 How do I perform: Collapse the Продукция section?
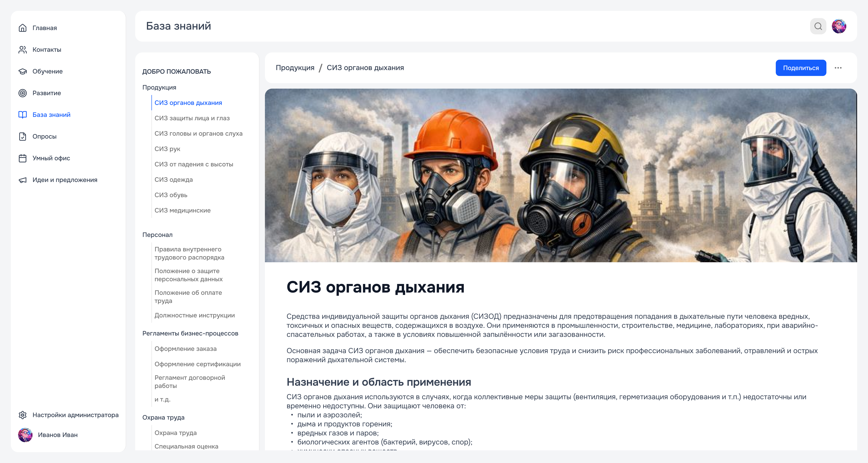[159, 87]
